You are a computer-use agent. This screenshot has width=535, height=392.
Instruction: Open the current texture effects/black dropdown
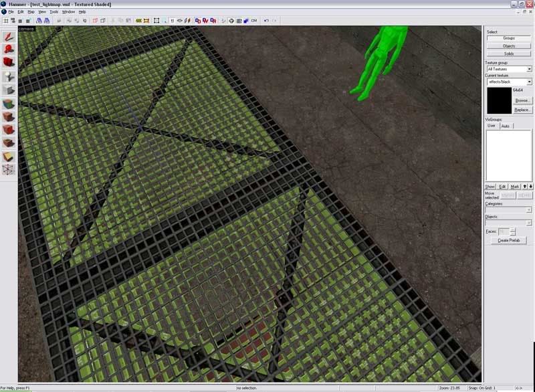coord(529,82)
